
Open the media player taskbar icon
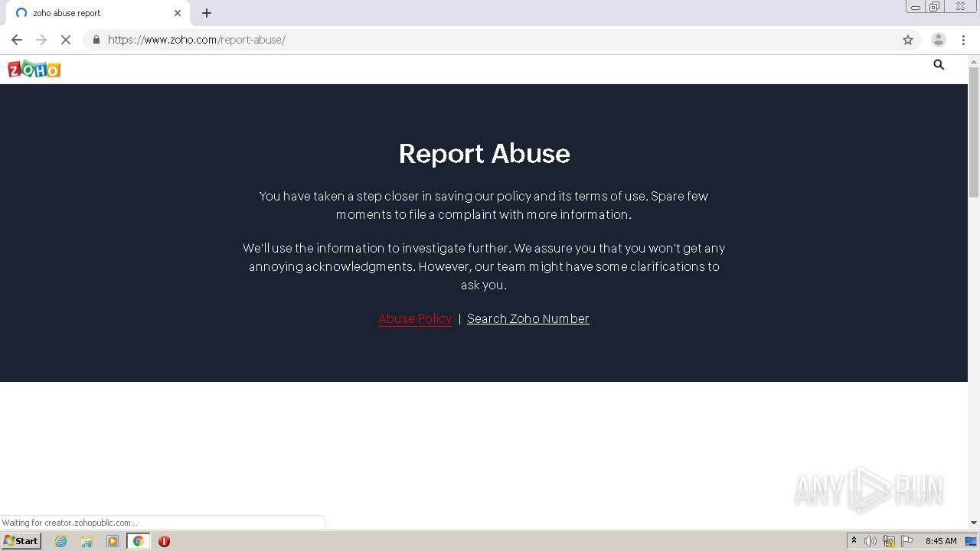113,541
